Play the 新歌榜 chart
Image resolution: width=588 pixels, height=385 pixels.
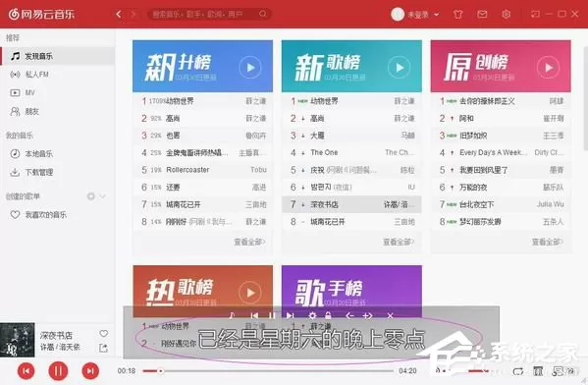click(399, 68)
